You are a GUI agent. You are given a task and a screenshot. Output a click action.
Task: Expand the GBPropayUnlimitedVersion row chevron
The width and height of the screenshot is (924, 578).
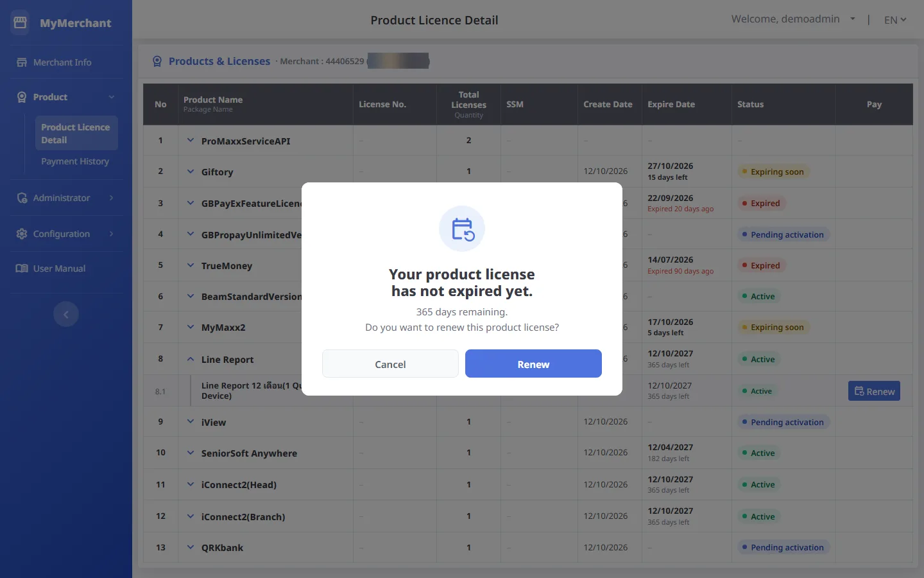[x=191, y=234]
